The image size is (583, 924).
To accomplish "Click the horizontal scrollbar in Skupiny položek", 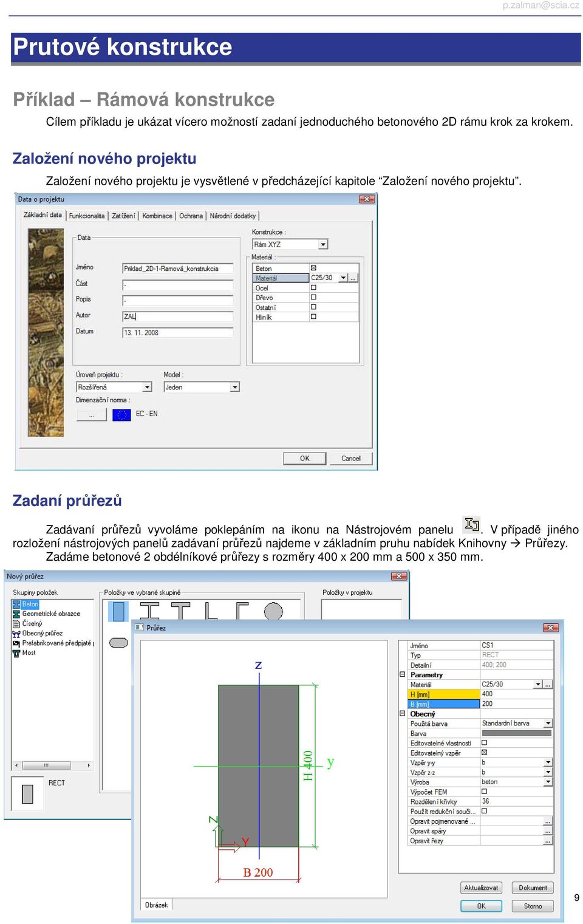I will pos(52,765).
